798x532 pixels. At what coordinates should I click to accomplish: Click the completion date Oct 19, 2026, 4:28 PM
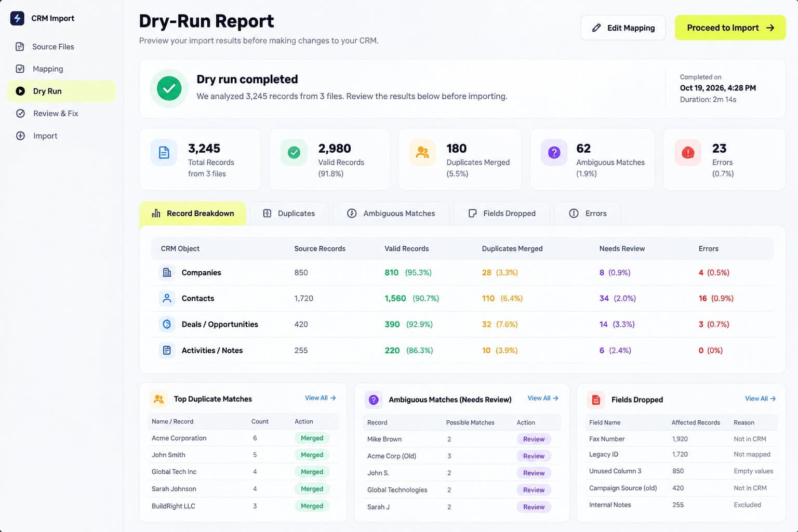tap(717, 88)
